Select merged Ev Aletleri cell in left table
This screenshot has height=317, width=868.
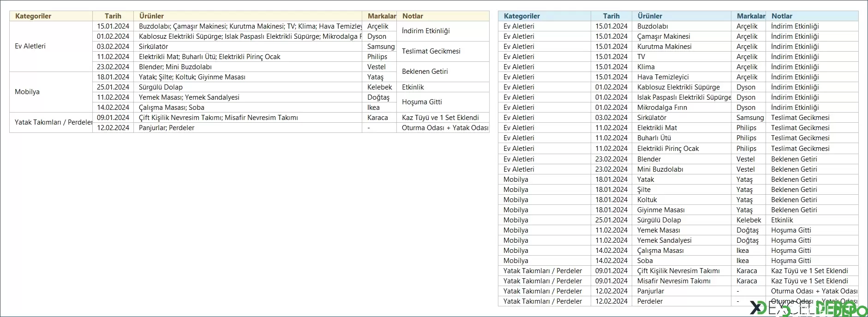51,46
